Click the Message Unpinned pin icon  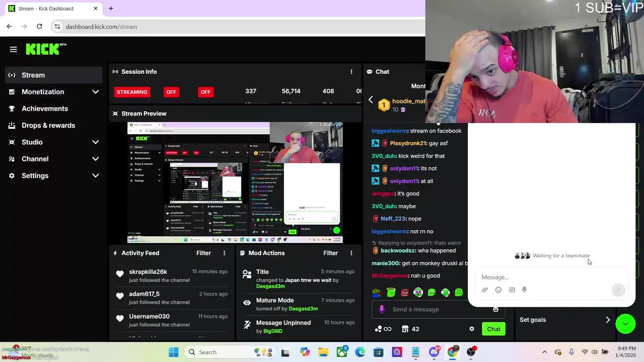[247, 325]
